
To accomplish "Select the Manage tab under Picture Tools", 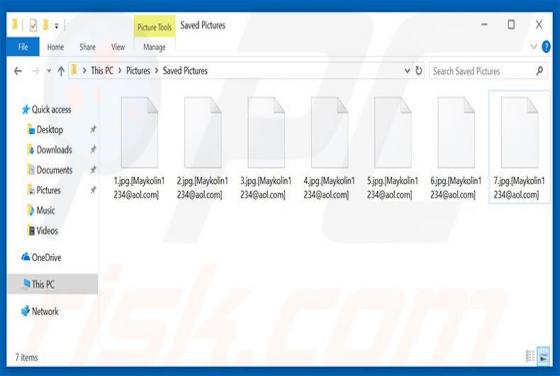I will pyautogui.click(x=154, y=47).
